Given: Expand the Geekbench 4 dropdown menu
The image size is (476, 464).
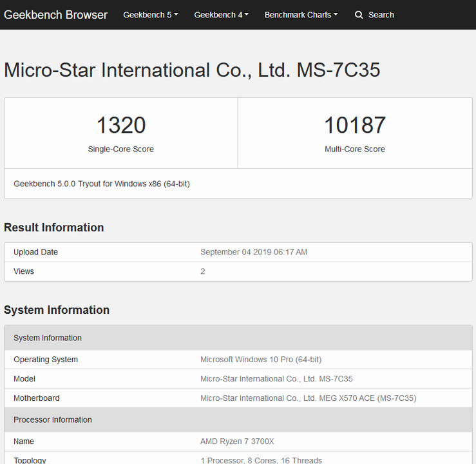Looking at the screenshot, I should click(x=222, y=15).
